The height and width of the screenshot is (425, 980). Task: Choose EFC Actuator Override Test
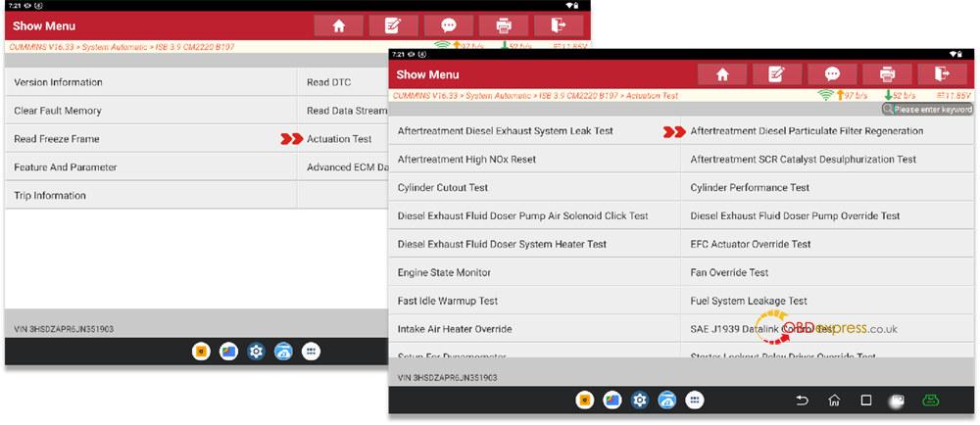pyautogui.click(x=827, y=244)
